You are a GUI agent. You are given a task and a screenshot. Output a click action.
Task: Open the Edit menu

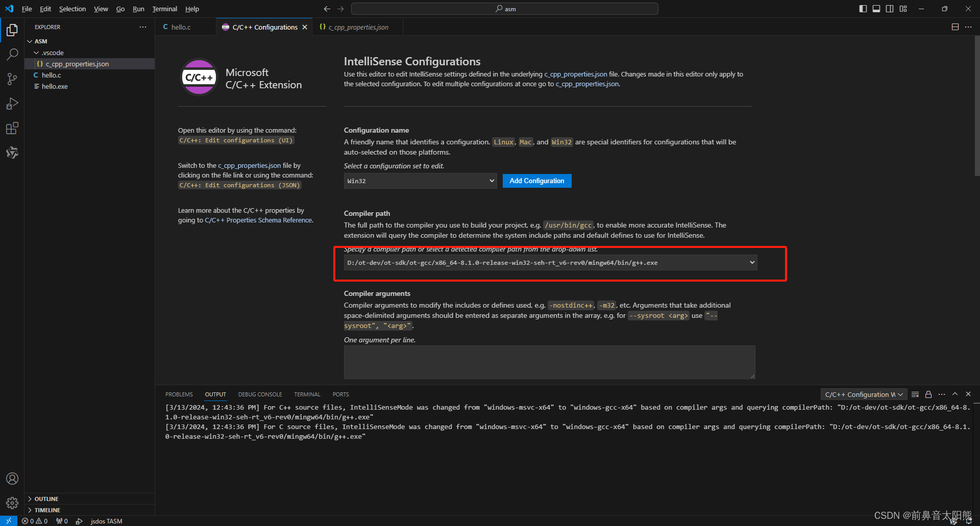45,9
